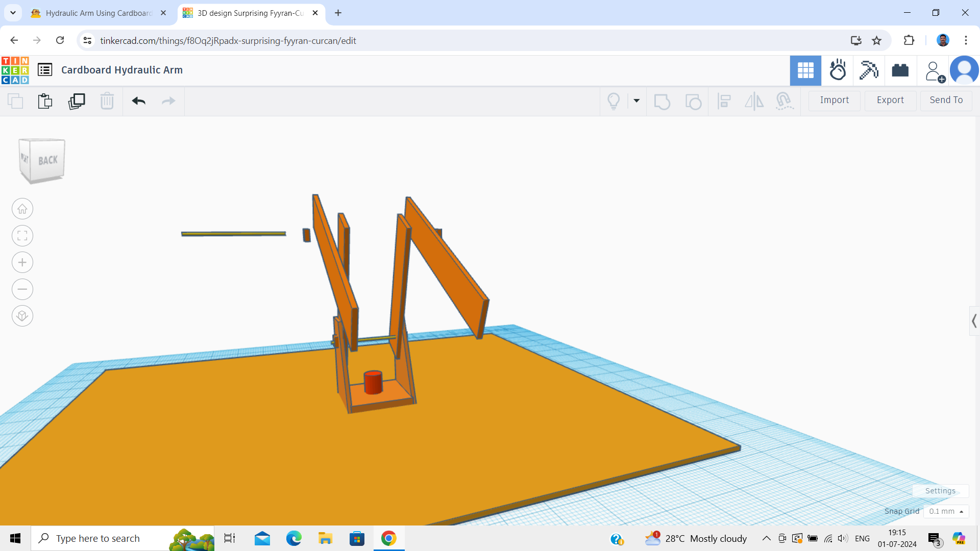Open the user profile avatar
Image resolution: width=980 pixels, height=551 pixels.
click(x=964, y=70)
